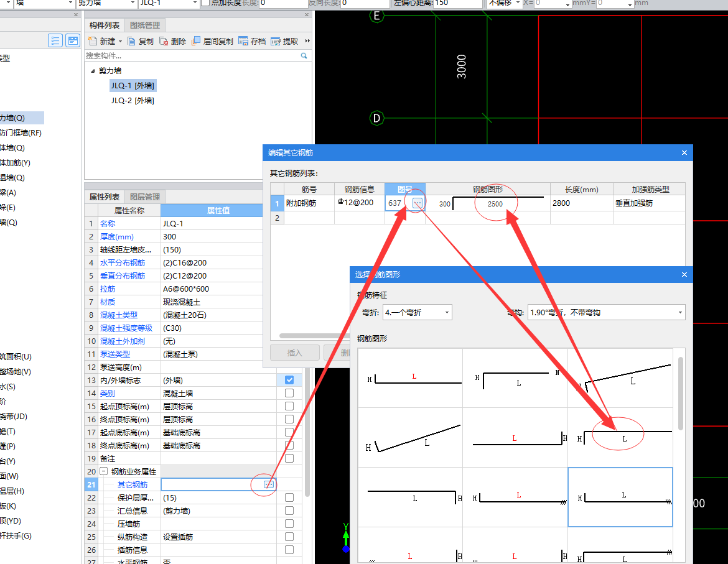Click the 插入 button in the rebar dialog
This screenshot has width=728, height=564.
(294, 353)
